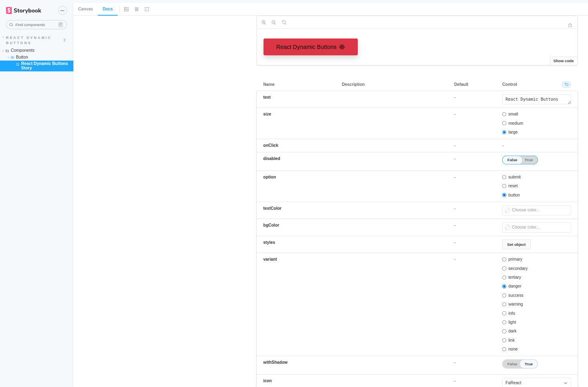Set disabled to True
588x387 pixels.
point(529,160)
